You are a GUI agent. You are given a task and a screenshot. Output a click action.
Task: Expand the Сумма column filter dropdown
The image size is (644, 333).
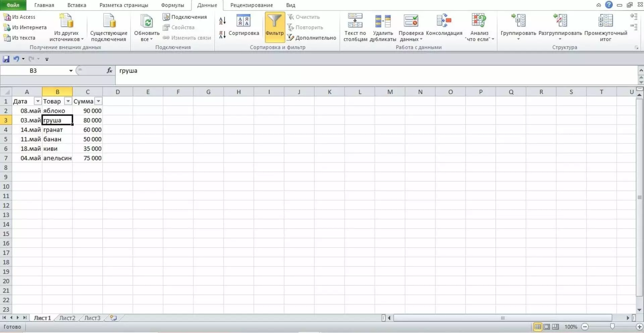click(x=98, y=101)
